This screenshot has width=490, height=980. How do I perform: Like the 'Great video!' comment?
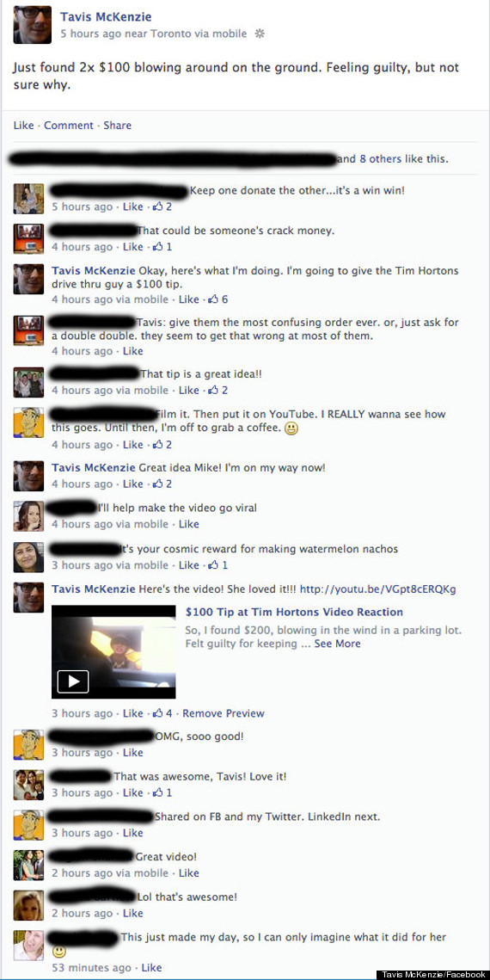click(189, 873)
